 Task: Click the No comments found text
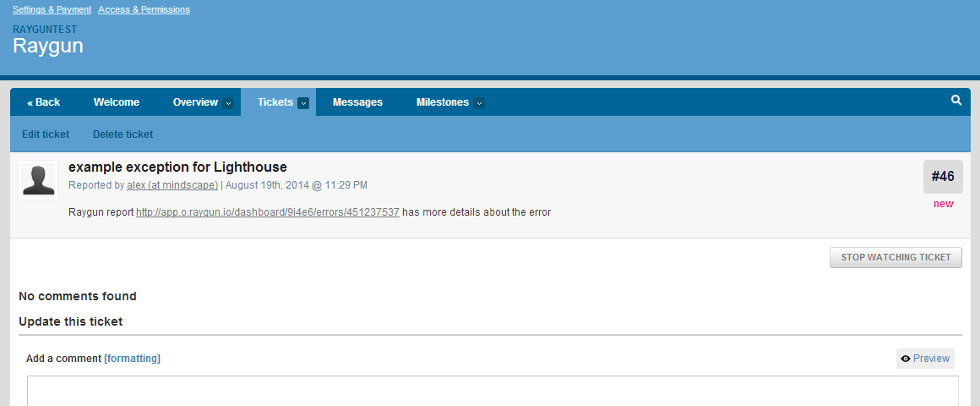(x=78, y=296)
